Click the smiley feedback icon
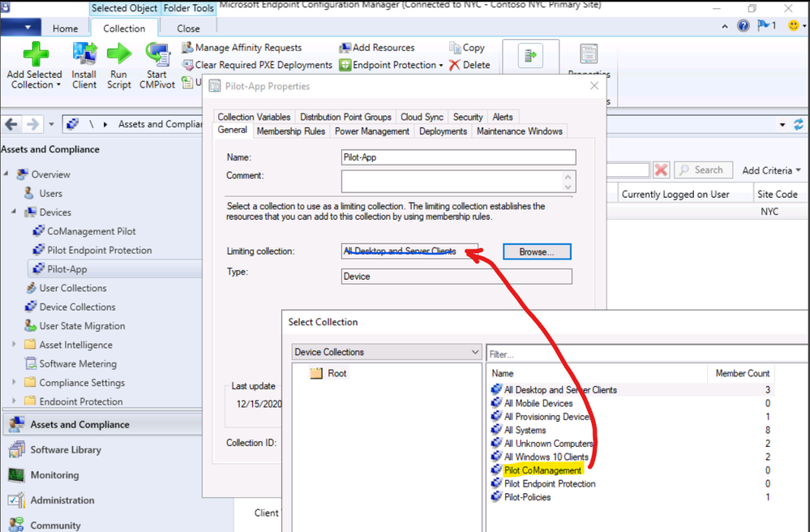 click(x=794, y=26)
